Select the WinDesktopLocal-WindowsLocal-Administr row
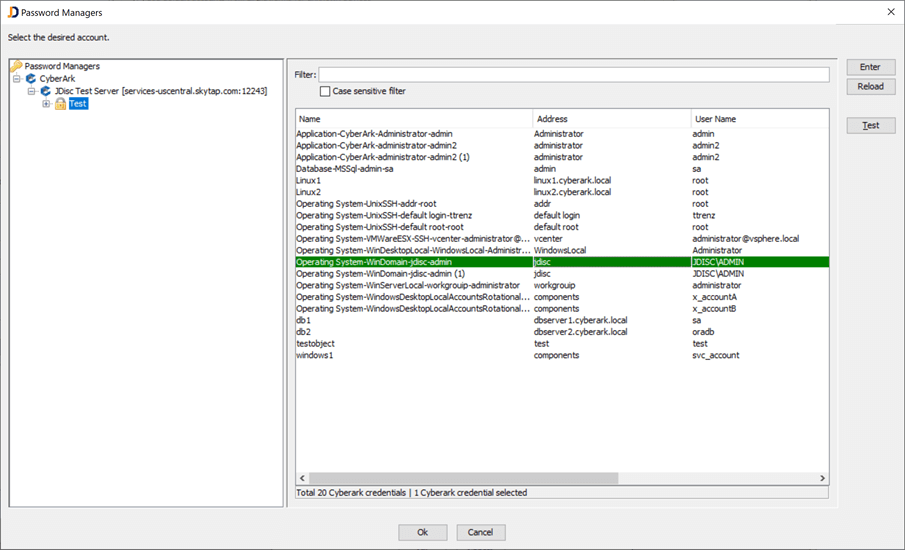The height and width of the screenshot is (550, 905). coord(562,250)
